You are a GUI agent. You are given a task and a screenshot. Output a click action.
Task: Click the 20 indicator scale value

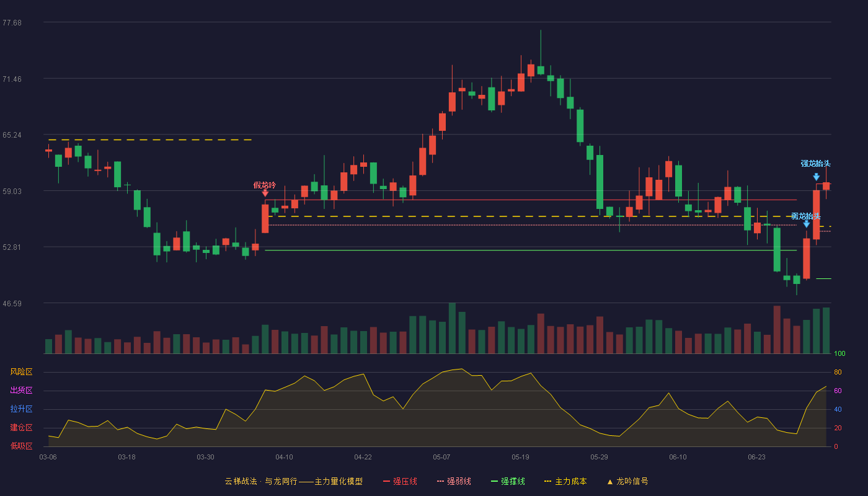(838, 428)
